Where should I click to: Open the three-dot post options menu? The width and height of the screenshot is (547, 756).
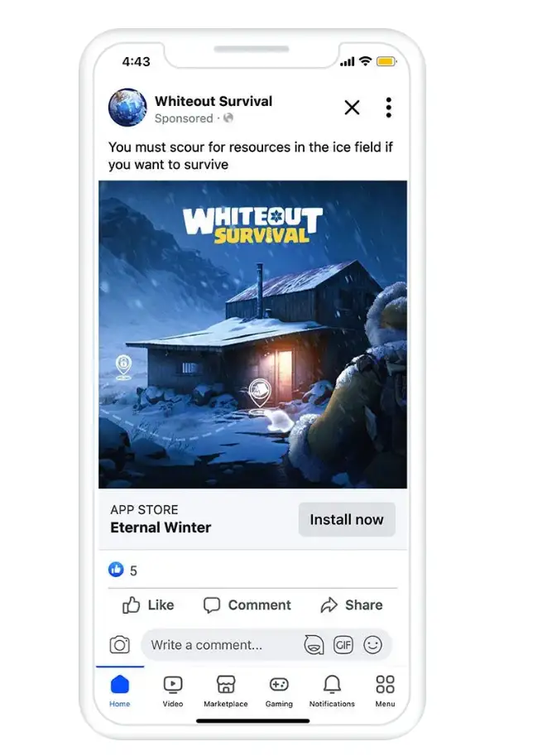pos(388,108)
